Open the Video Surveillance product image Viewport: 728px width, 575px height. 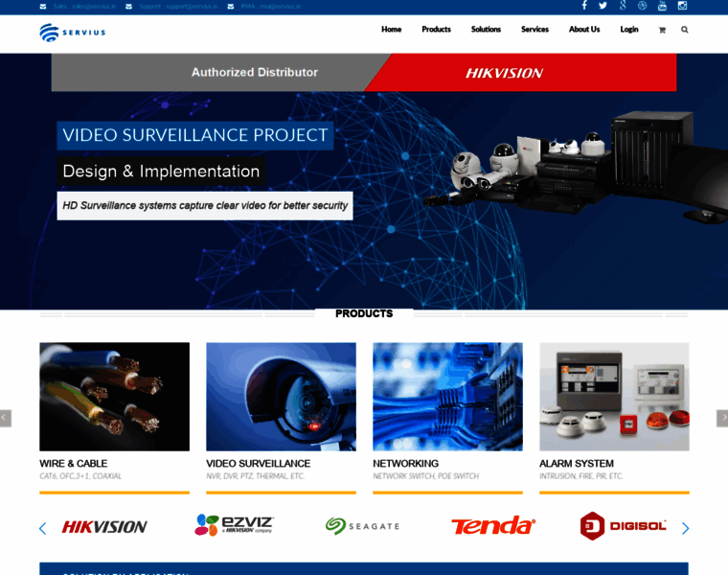coord(281,397)
